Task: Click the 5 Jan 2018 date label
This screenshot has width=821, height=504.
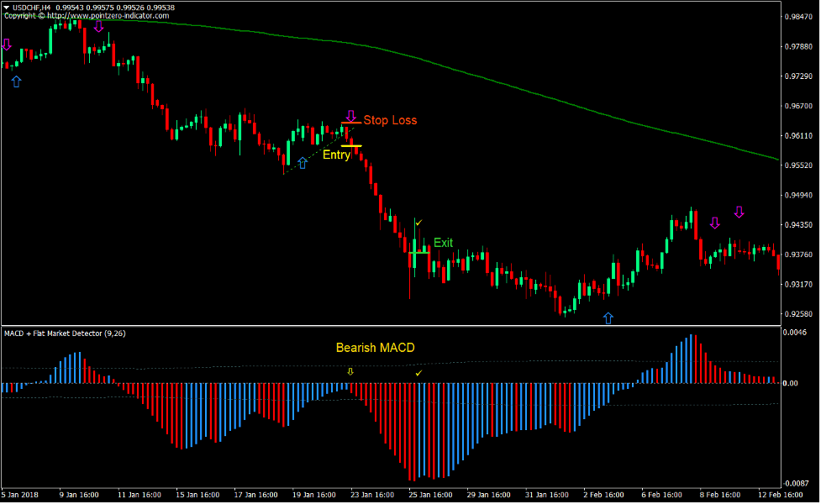Action: [18, 495]
